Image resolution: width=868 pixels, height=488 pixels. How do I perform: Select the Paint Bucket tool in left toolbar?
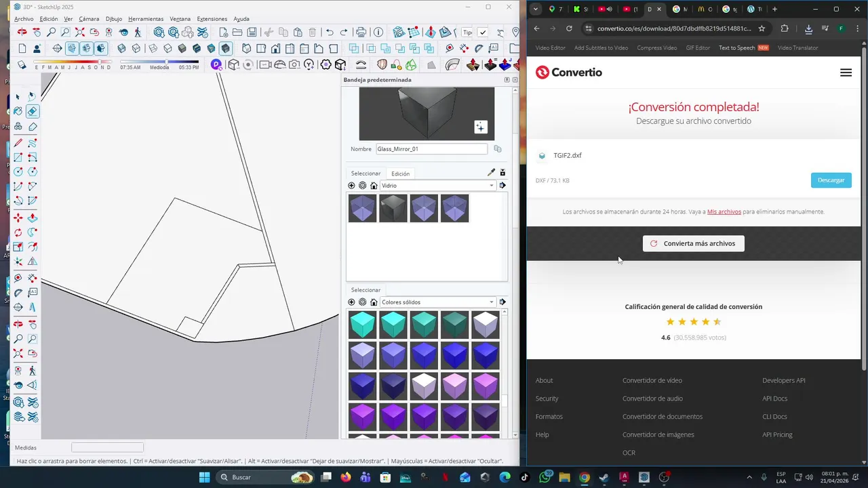pyautogui.click(x=18, y=111)
